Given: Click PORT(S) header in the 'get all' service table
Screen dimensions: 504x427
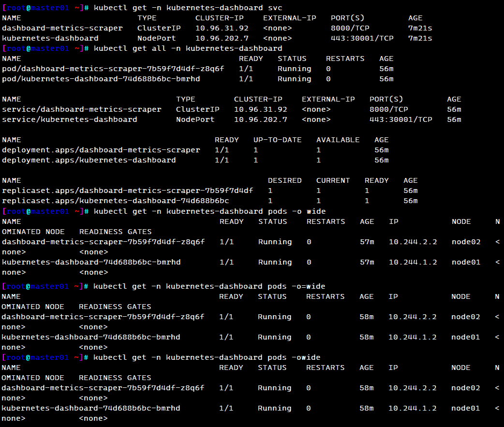Looking at the screenshot, I should [x=386, y=99].
